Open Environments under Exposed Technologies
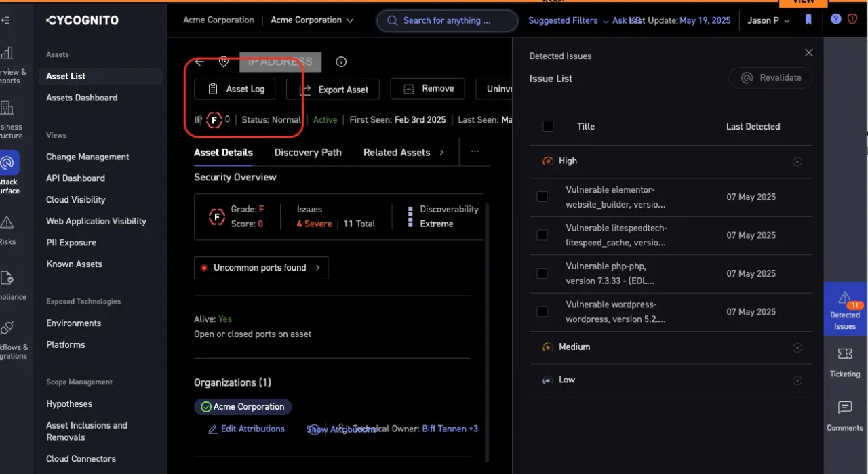 click(x=73, y=323)
